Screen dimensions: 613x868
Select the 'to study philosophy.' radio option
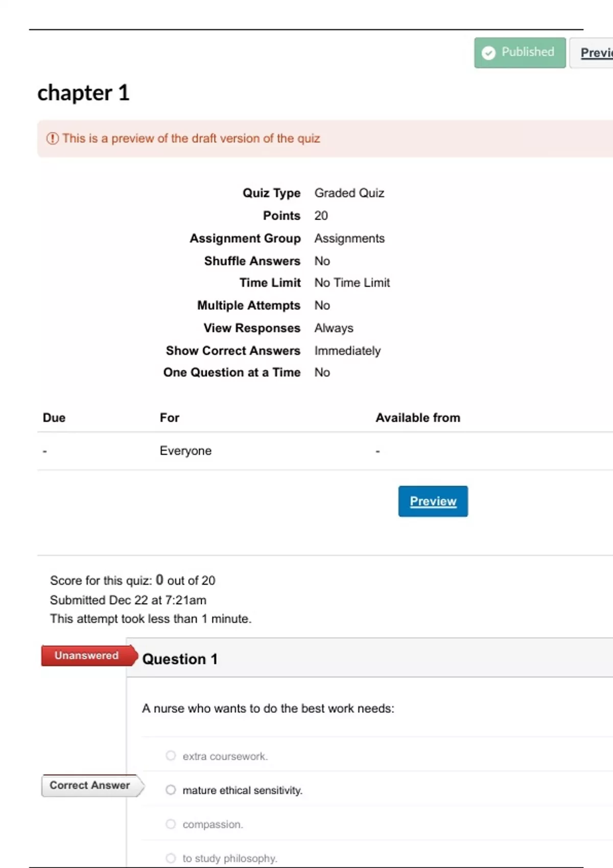(171, 858)
